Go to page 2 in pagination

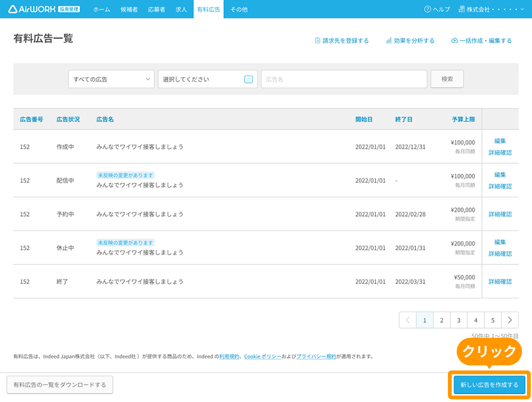[442, 320]
